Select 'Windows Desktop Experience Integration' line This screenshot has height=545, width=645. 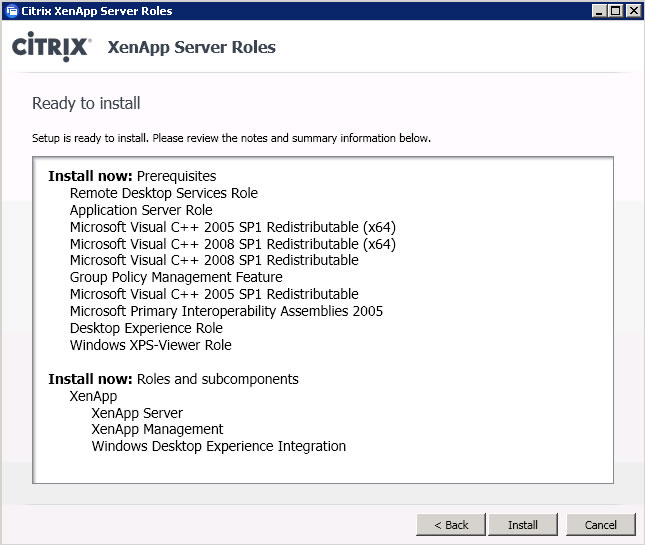click(218, 446)
